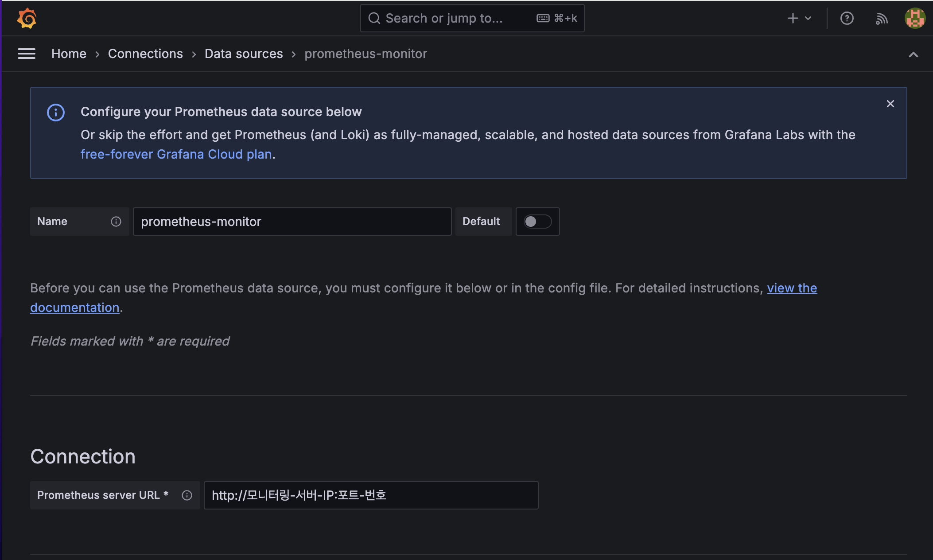The image size is (933, 560).
Task: Open the free-forever Grafana Cloud plan link
Action: [x=176, y=154]
